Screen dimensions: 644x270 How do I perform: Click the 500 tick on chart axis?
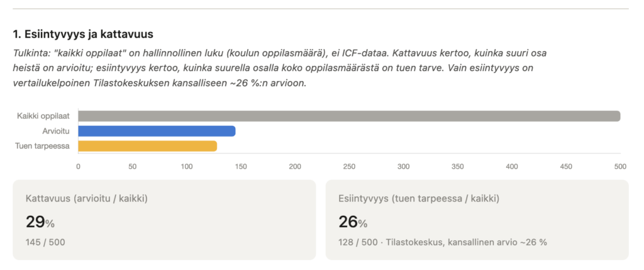(x=620, y=167)
